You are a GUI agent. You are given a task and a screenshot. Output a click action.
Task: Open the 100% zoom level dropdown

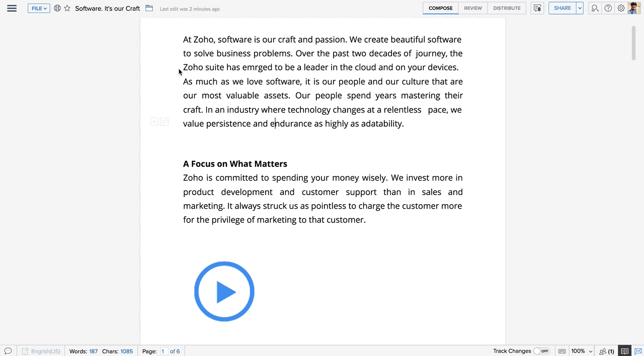[x=580, y=351]
